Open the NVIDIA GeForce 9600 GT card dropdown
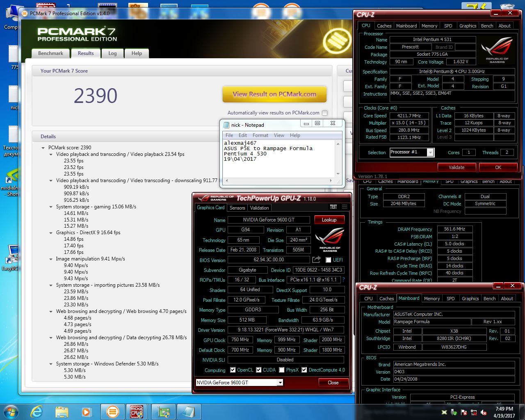 point(280,383)
